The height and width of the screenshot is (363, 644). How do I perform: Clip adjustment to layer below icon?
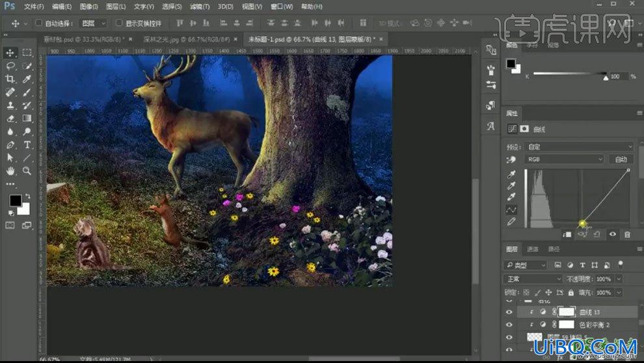(567, 234)
